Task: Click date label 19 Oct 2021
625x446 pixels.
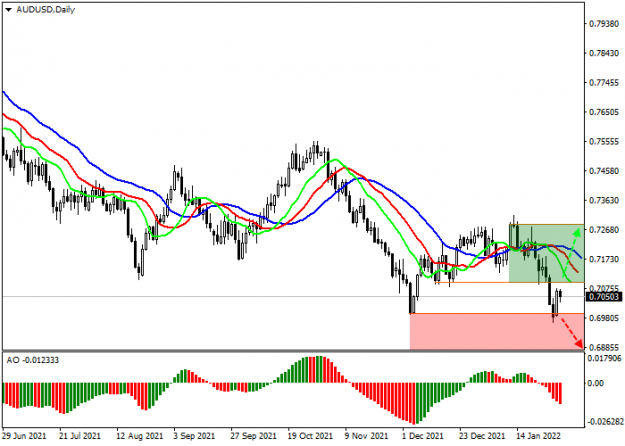Action: point(311,436)
